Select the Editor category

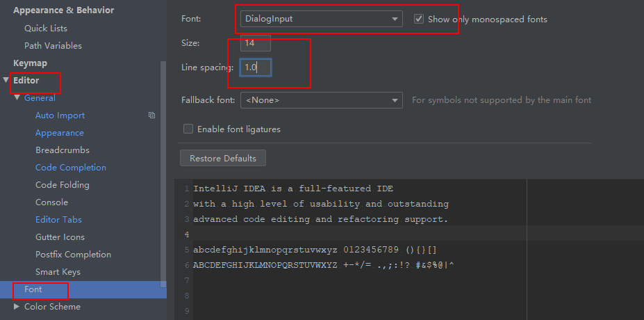[26, 80]
